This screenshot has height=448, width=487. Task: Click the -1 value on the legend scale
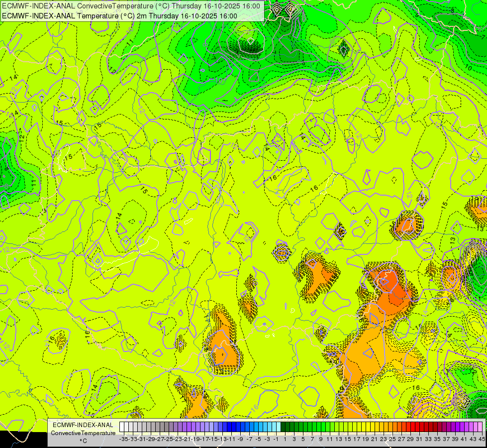point(276,439)
